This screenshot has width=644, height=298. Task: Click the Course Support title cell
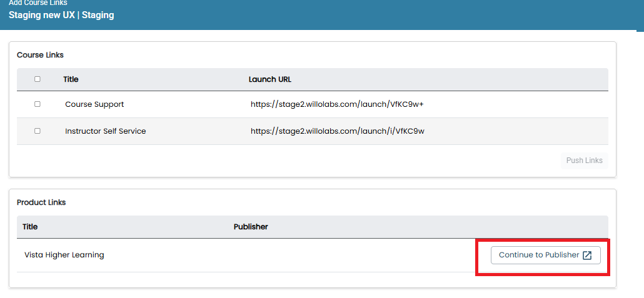click(94, 104)
